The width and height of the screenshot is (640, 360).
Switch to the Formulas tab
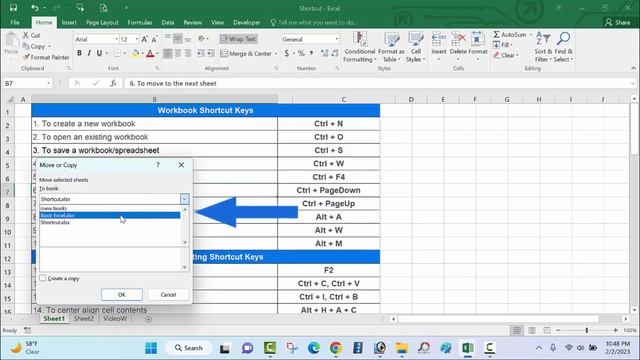140,22
